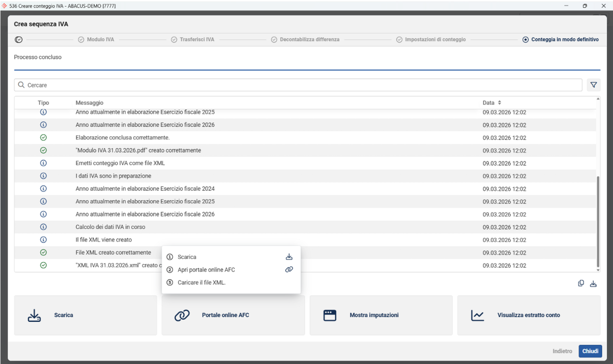Click the small download icon below table

(593, 284)
